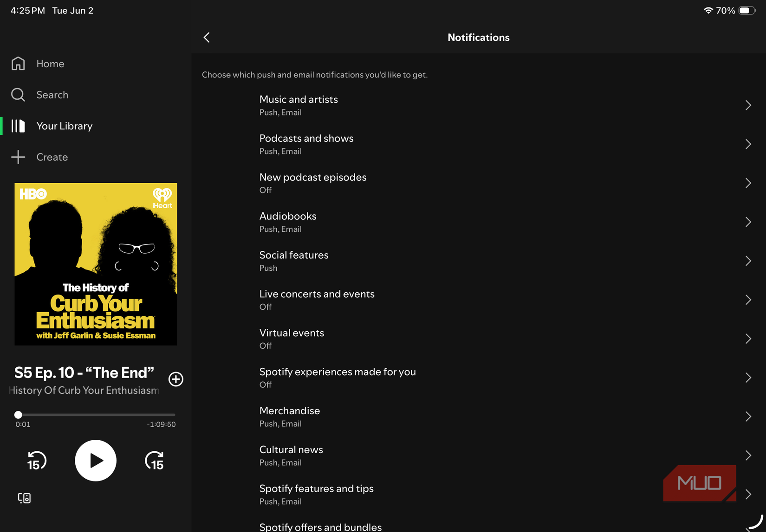Open the connect to device icon
766x532 pixels.
24,498
